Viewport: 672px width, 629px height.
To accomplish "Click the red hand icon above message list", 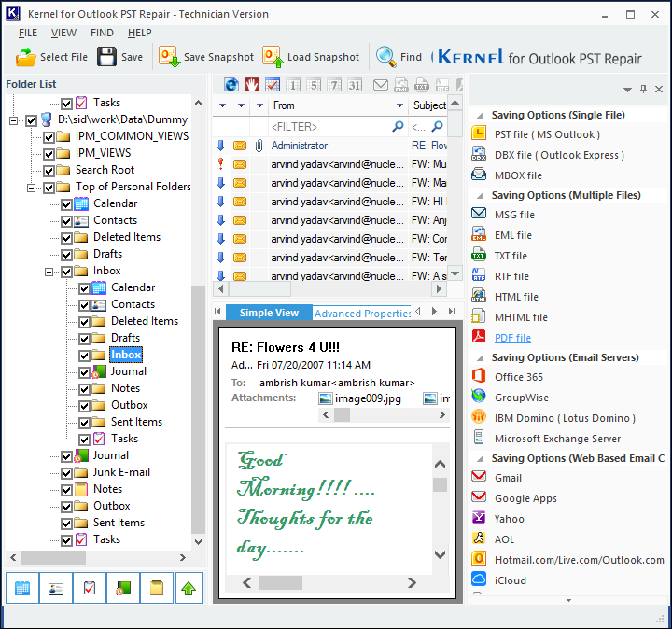I will click(252, 85).
